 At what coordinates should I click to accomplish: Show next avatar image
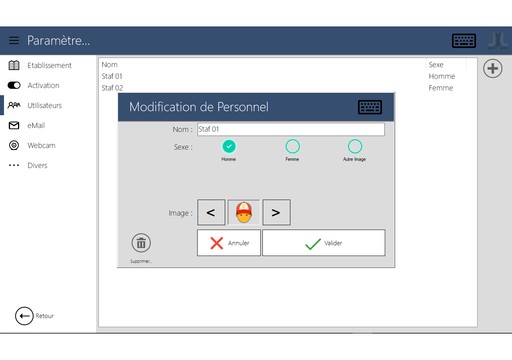(x=276, y=212)
